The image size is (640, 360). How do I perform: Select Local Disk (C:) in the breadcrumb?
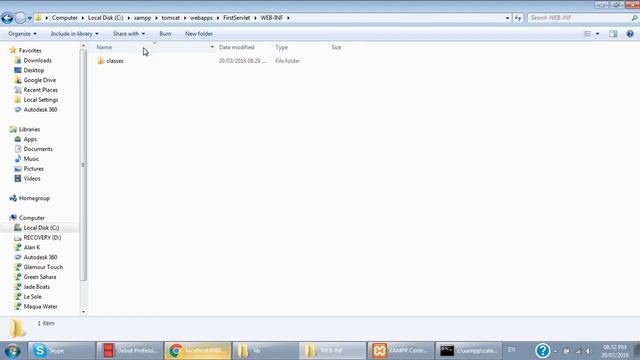coord(106,18)
